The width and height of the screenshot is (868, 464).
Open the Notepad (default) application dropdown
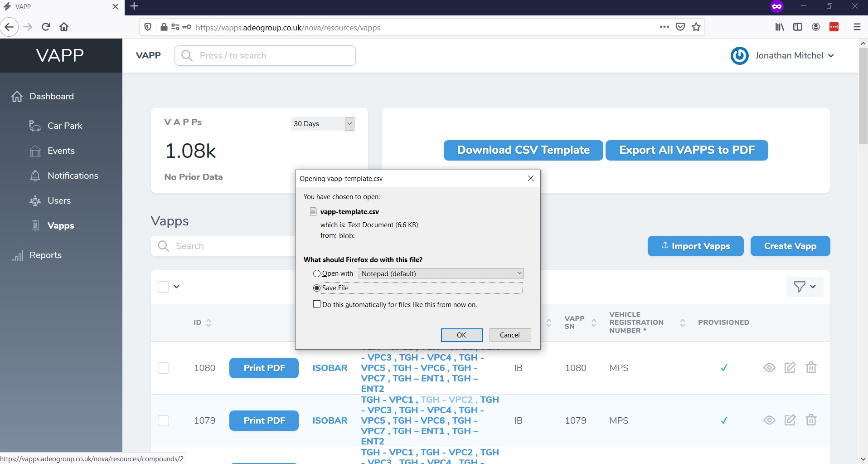pos(441,274)
